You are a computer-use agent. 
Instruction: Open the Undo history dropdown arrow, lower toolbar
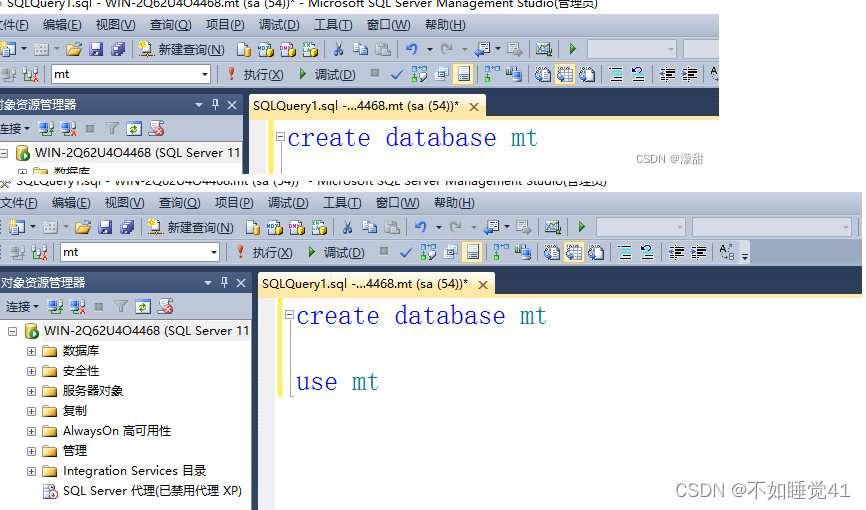click(439, 227)
